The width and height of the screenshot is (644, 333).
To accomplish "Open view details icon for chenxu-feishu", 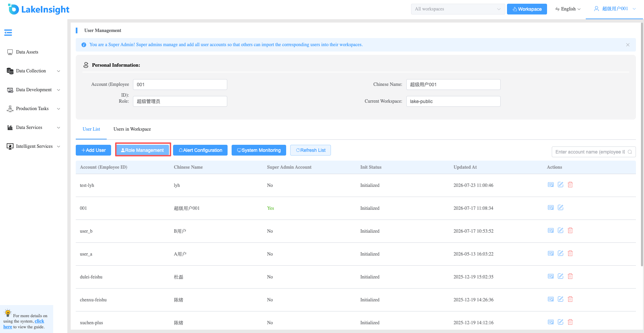I will pyautogui.click(x=551, y=299).
